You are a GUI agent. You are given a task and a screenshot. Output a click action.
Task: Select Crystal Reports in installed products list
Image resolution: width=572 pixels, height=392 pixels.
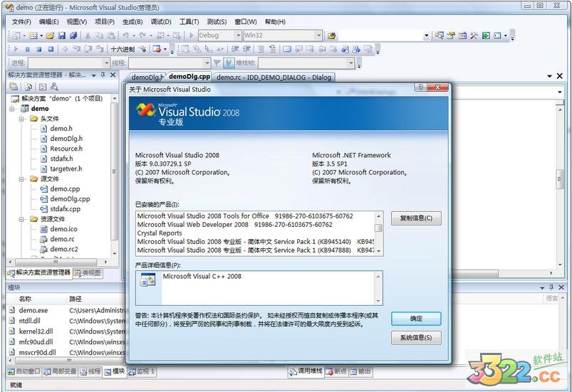pos(160,233)
